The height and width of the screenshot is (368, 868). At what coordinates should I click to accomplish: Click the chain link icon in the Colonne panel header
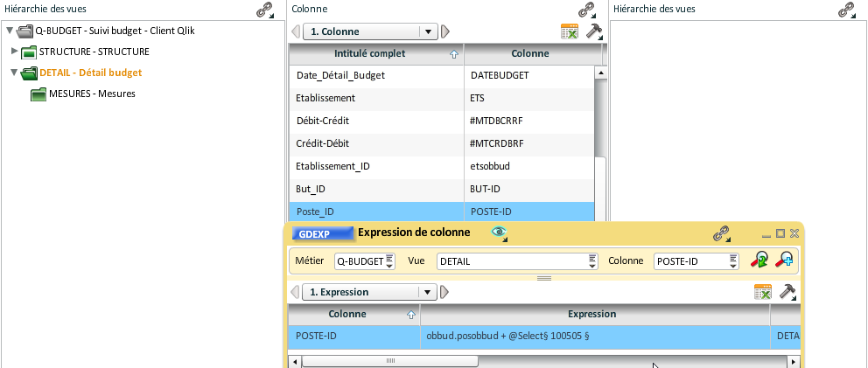point(587,10)
